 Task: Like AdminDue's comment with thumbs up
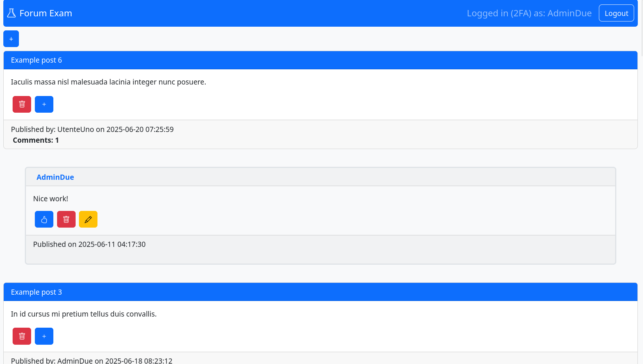[44, 219]
